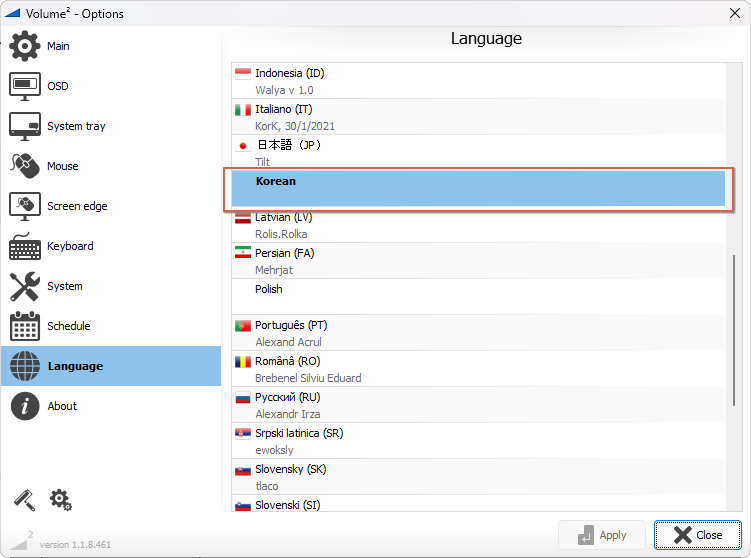Image resolution: width=751 pixels, height=558 pixels.
Task: Click the Language globe icon
Action: click(25, 366)
